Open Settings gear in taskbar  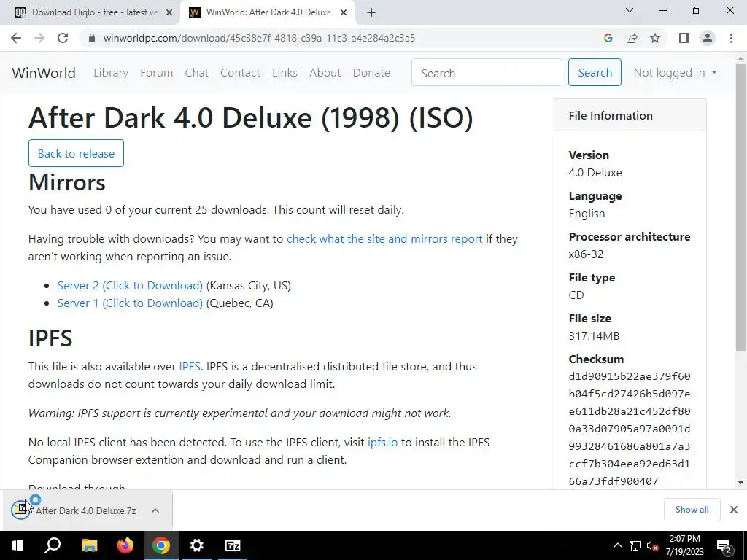[197, 545]
